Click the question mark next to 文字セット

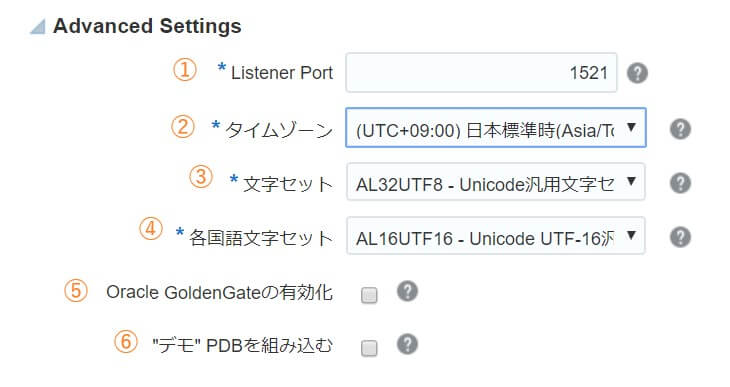[680, 183]
